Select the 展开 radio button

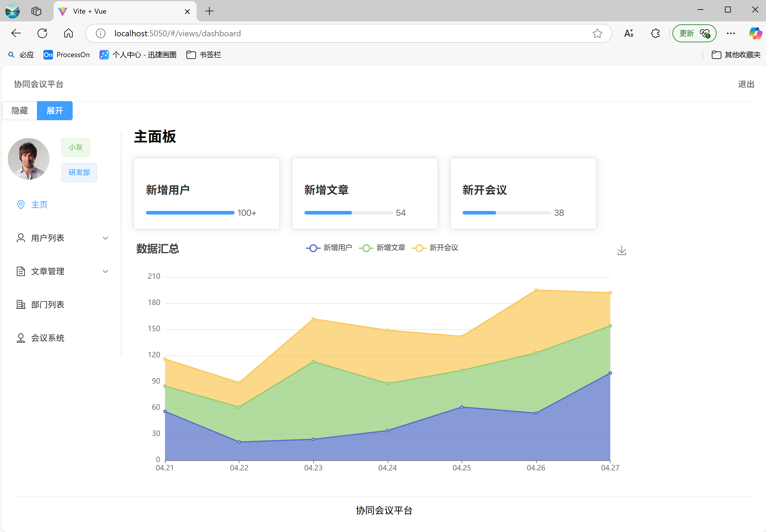click(x=55, y=111)
